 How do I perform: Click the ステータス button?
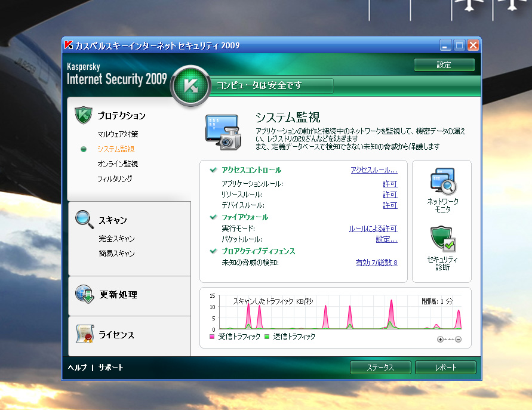380,367
